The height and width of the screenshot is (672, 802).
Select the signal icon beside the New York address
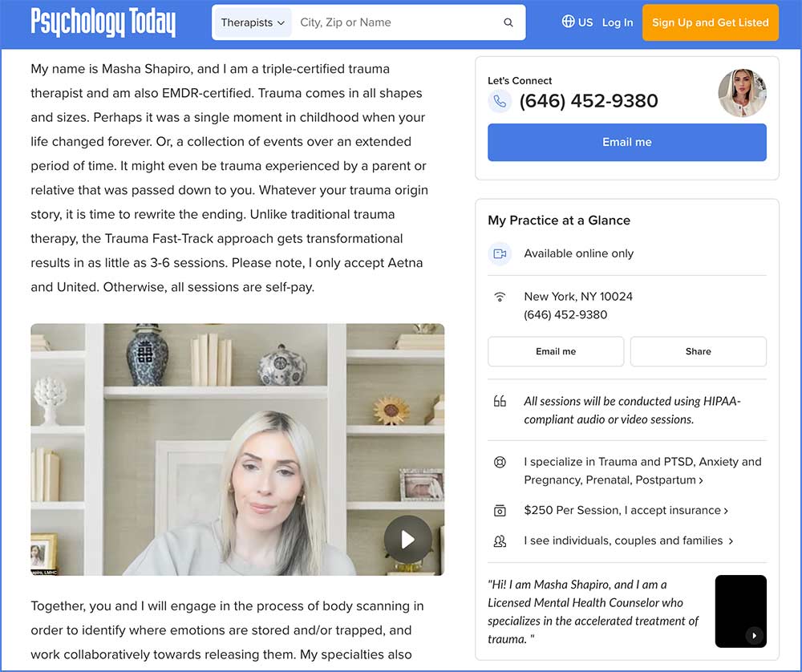(x=500, y=296)
